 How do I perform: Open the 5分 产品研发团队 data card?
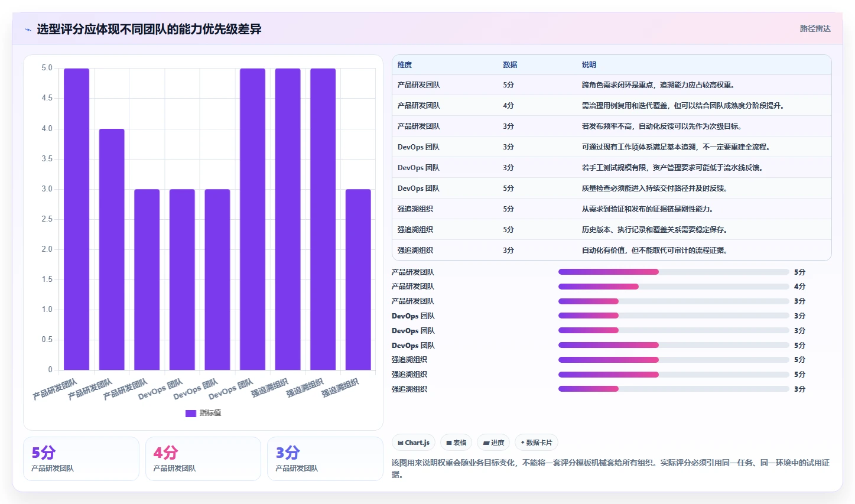(x=81, y=459)
